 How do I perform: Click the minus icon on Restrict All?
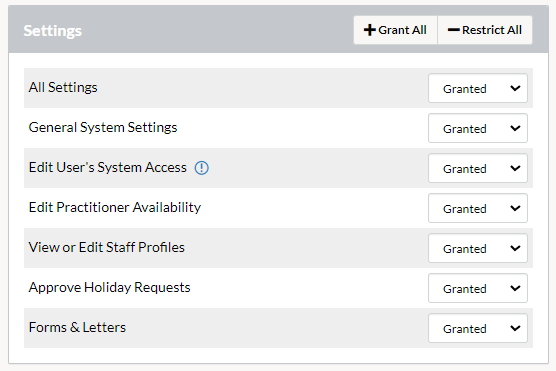point(454,30)
